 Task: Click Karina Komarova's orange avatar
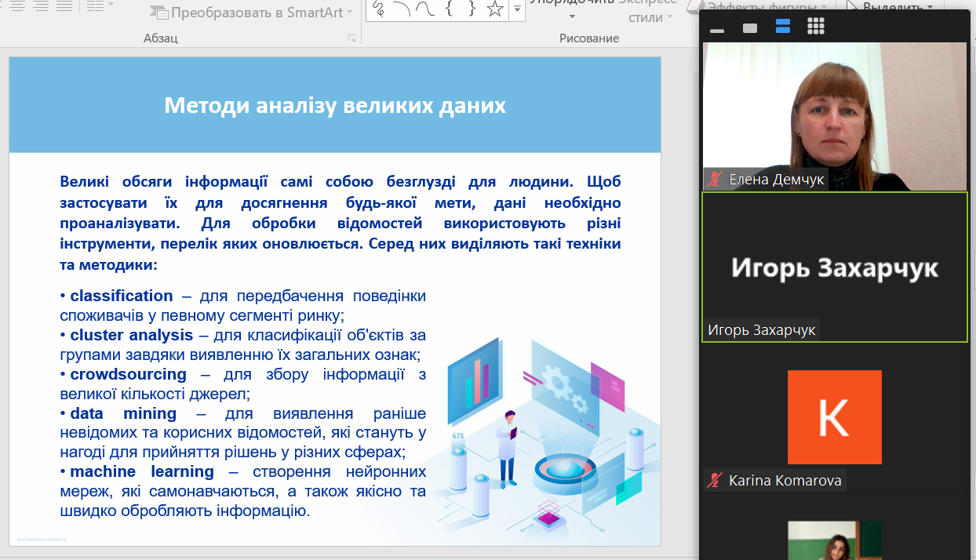(x=834, y=417)
